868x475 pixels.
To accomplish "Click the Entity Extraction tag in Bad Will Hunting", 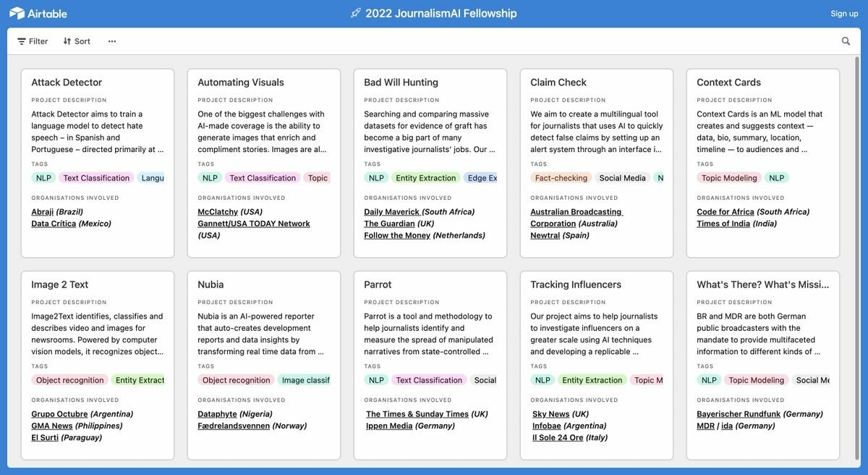I will pos(426,178).
